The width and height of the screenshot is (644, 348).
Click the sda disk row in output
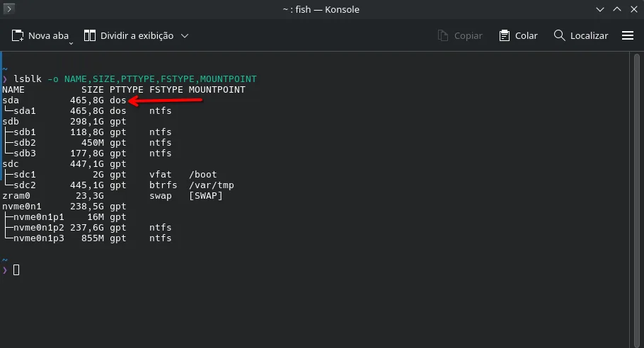(x=64, y=100)
